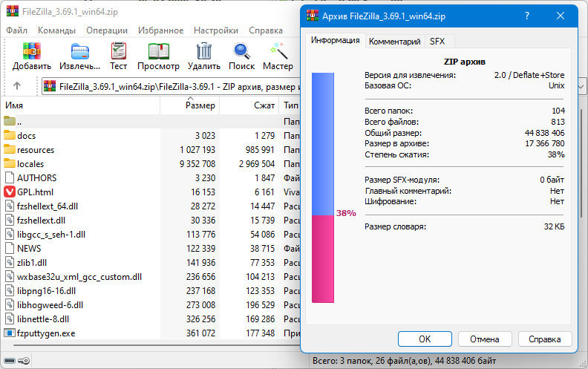Image resolution: width=588 pixels, height=369 pixels.
Task: Click the resources folder icon
Action: tap(10, 149)
